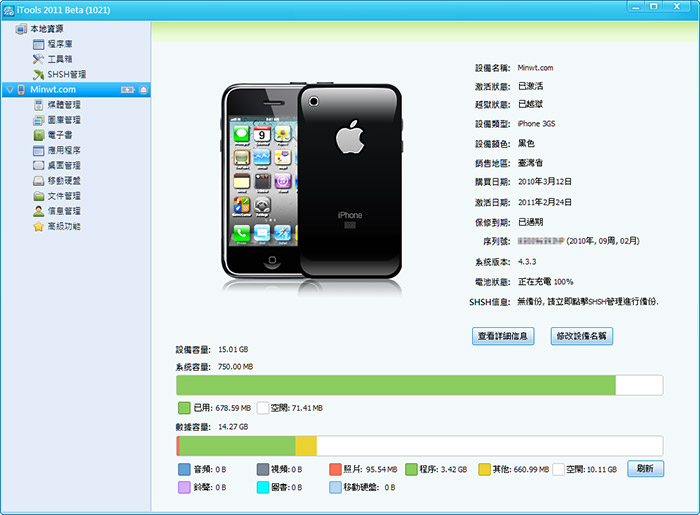Click the green 已用 legend swatch
The image size is (700, 515).
184,408
